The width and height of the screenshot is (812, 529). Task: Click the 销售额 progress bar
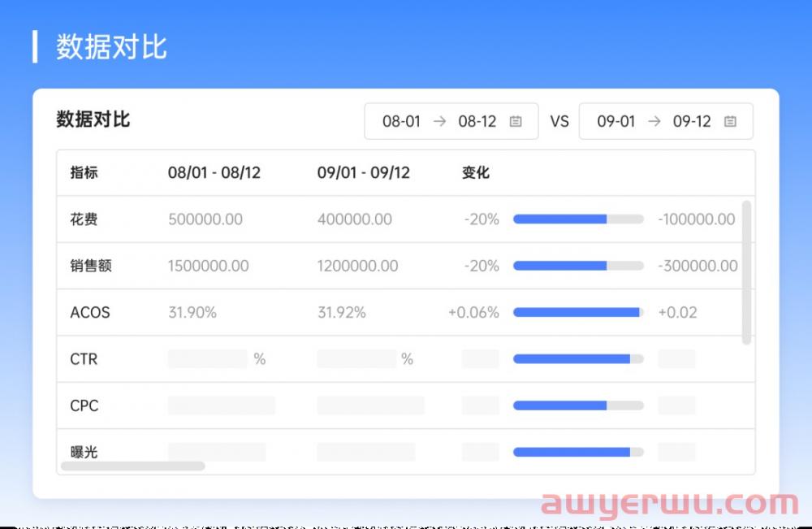(578, 266)
